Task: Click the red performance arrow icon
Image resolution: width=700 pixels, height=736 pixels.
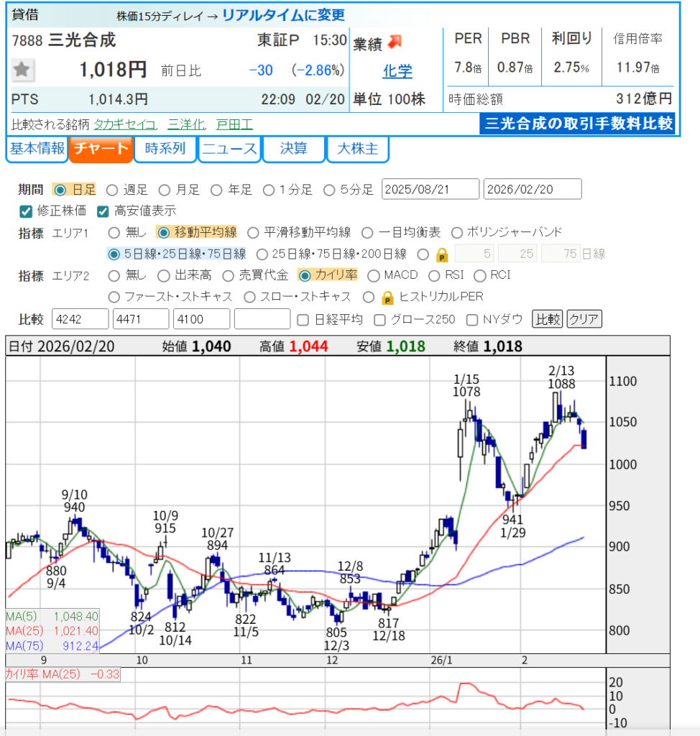Action: click(395, 42)
